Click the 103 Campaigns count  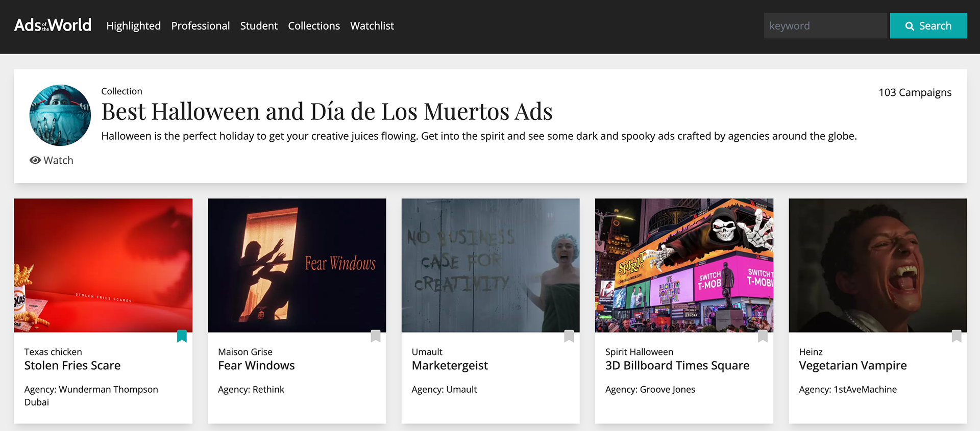[915, 92]
